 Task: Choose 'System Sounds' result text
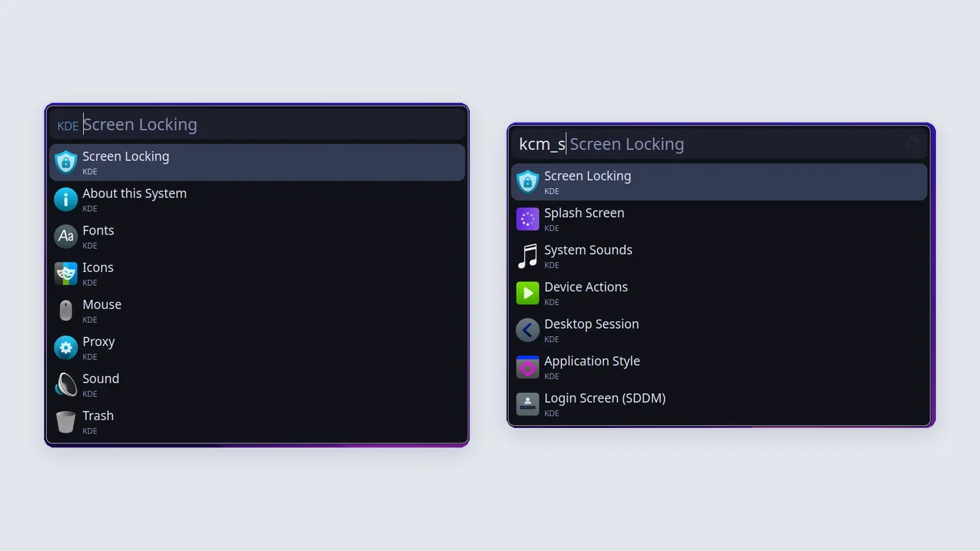coord(588,250)
